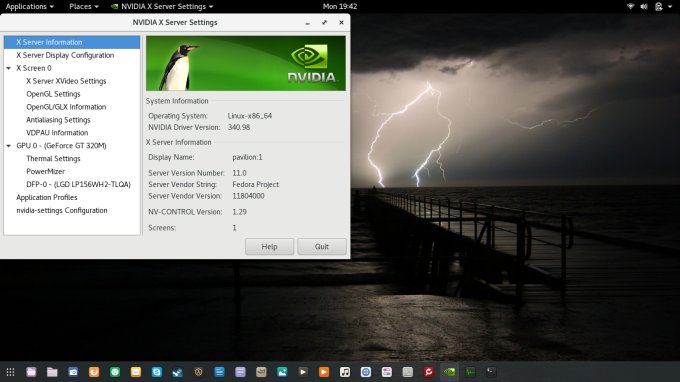The image size is (680, 382).
Task: Open the PowerMizer page
Action: 45,171
